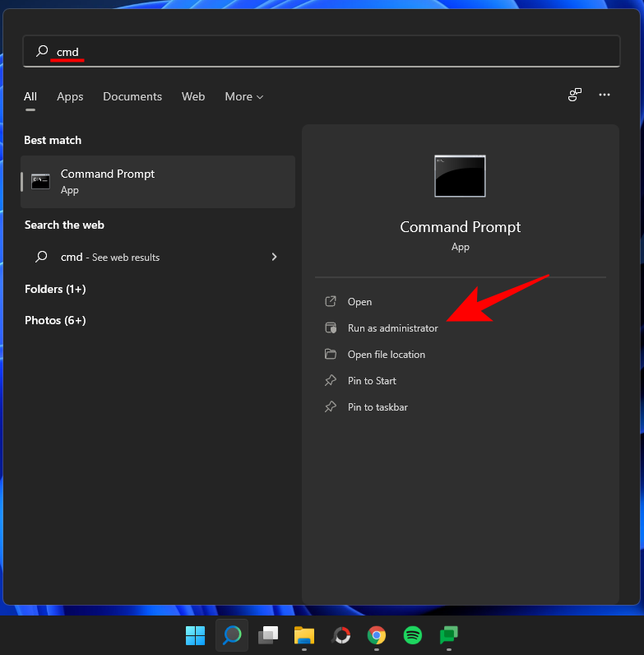Launch File Explorer from the taskbar
This screenshot has height=655, width=644.
[304, 635]
